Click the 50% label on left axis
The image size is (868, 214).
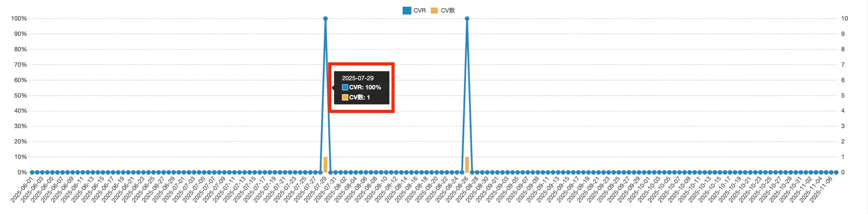[x=20, y=96]
